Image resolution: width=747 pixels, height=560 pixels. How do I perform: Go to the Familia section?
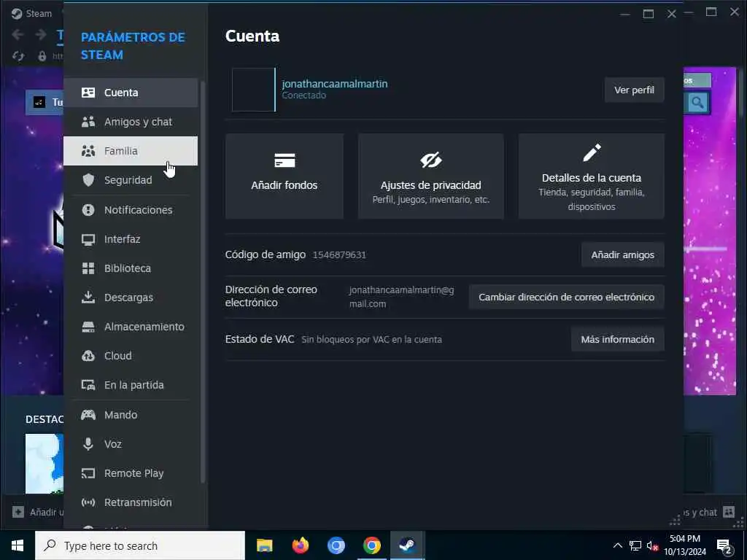[x=131, y=151]
